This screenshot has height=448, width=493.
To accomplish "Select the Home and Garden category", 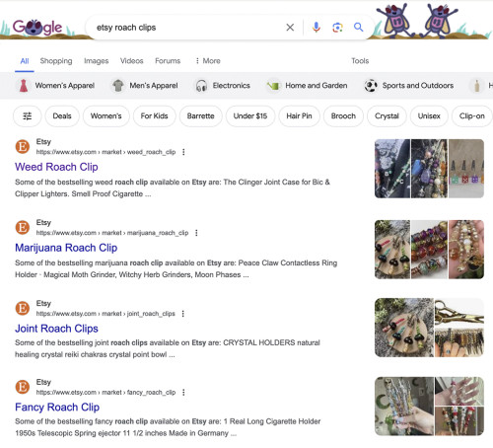I will (x=307, y=86).
